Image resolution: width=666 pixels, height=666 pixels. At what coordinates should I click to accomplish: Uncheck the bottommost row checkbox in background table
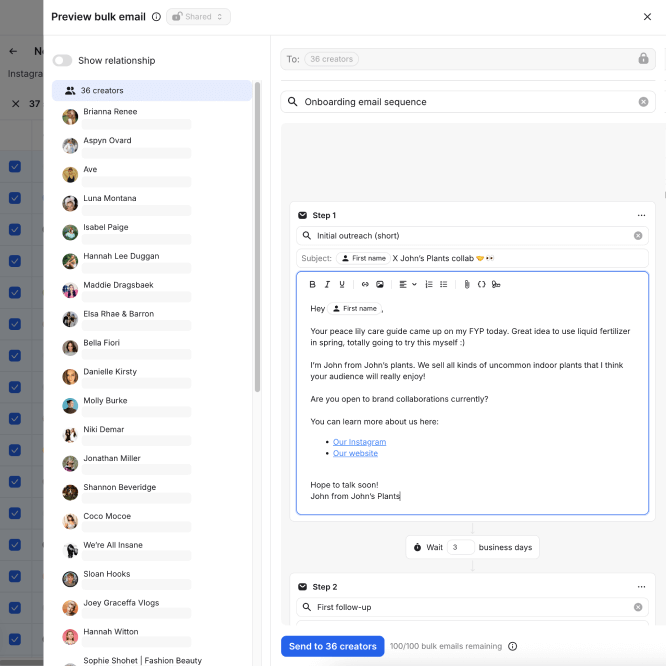click(15, 639)
